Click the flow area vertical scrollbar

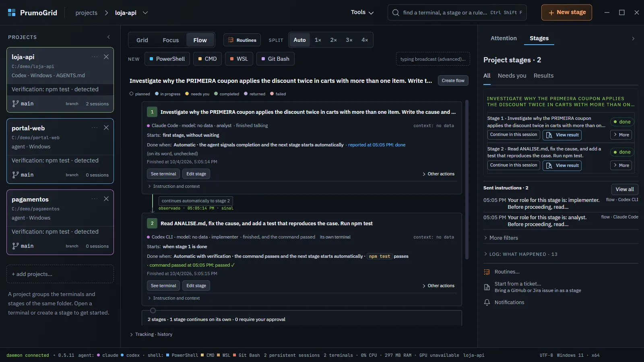467,180
